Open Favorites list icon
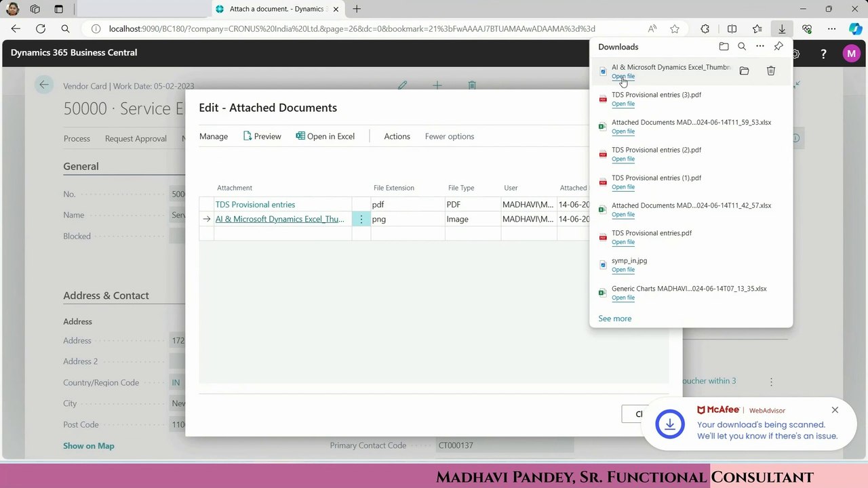The image size is (868, 488). [757, 28]
